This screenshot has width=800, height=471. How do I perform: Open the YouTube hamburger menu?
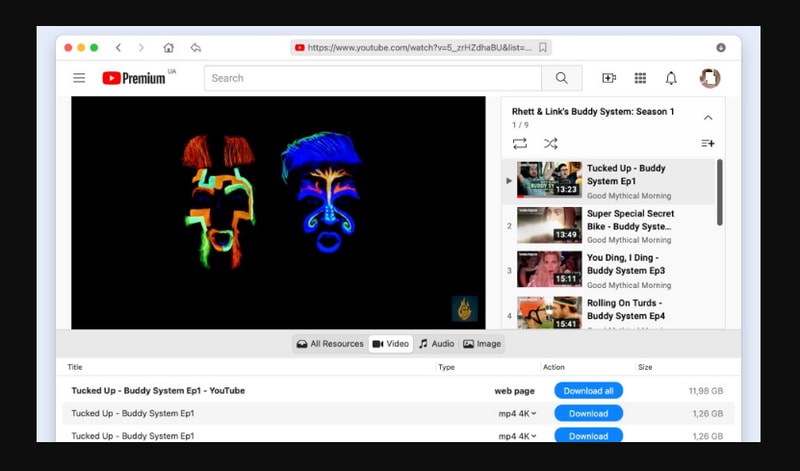79,78
